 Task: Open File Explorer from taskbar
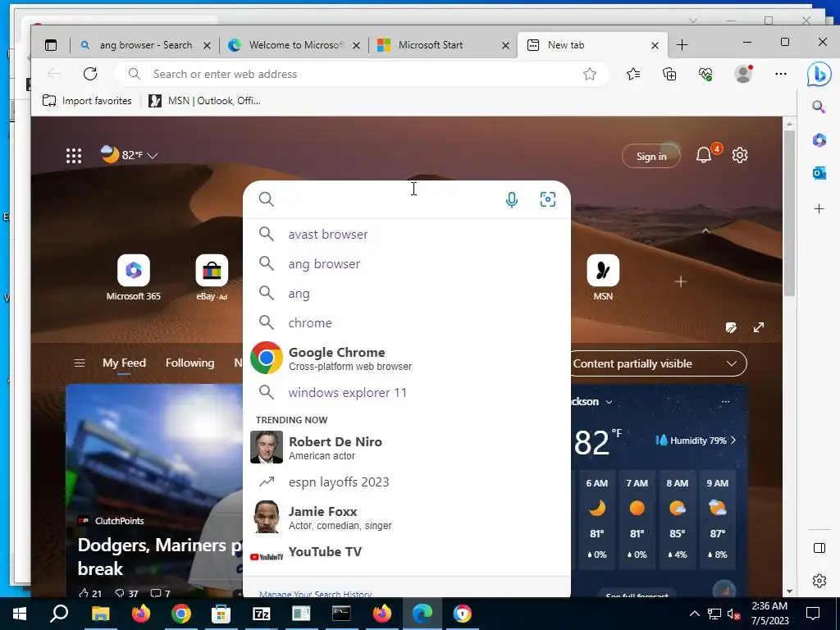[x=101, y=614]
